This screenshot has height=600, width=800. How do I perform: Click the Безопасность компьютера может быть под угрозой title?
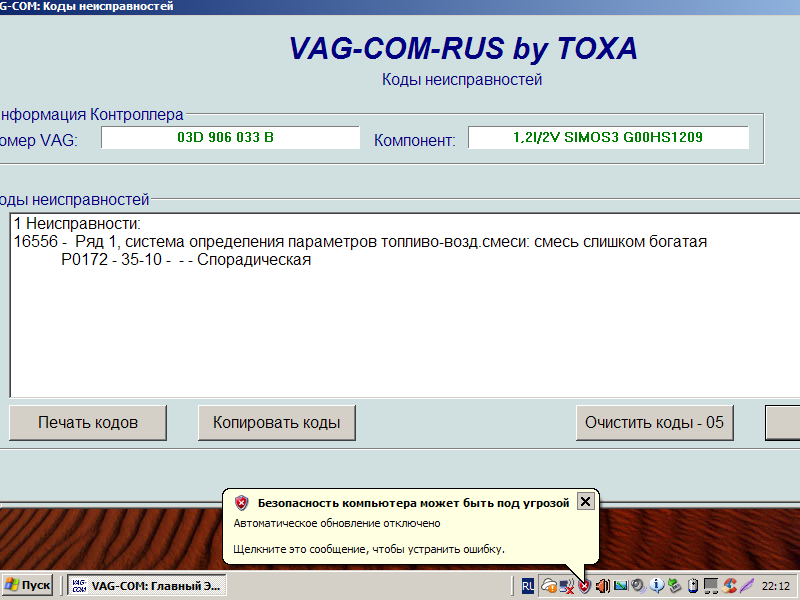tap(413, 503)
